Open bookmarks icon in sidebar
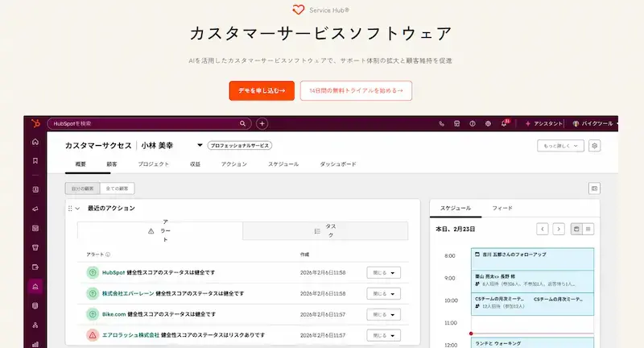Screen dimensions: 644x348 click(x=35, y=160)
